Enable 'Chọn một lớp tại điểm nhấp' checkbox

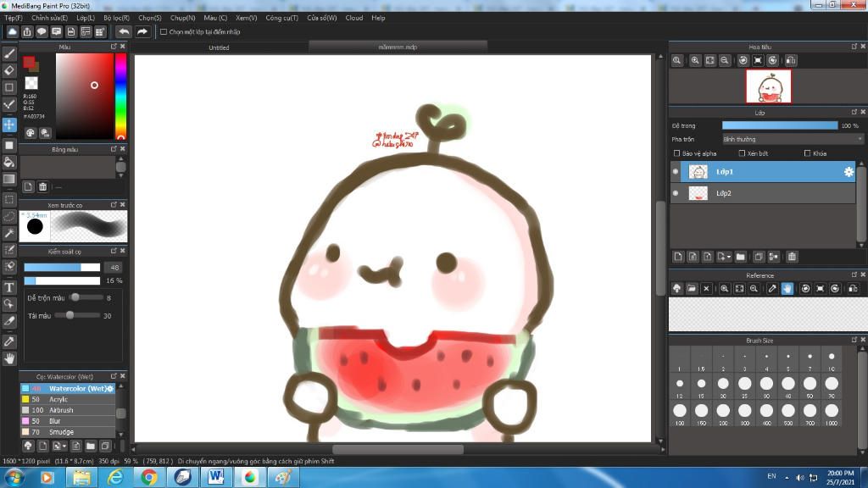(x=164, y=32)
